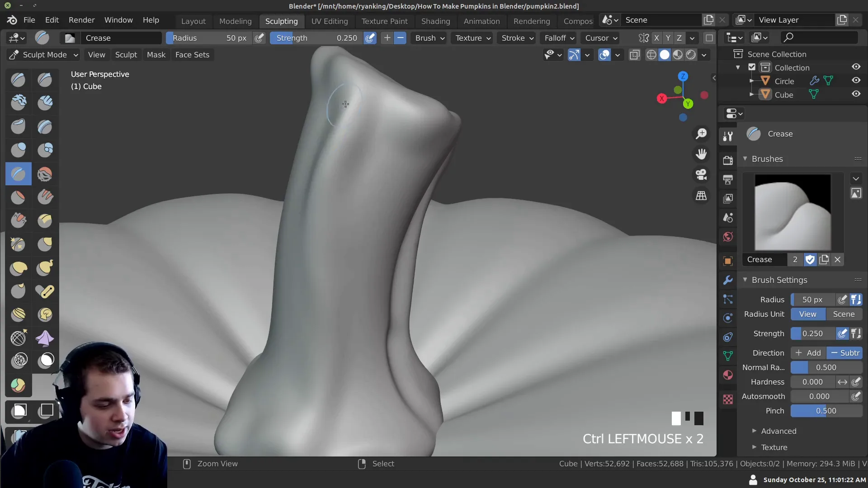Select the Draw Sharp brush tool
This screenshot has height=488, width=868.
45,80
